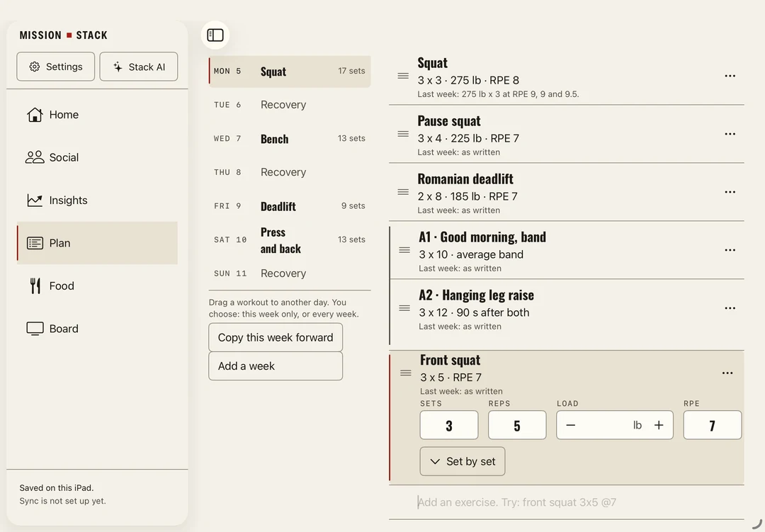Select Tuesday 6 Recovery day

(290, 105)
